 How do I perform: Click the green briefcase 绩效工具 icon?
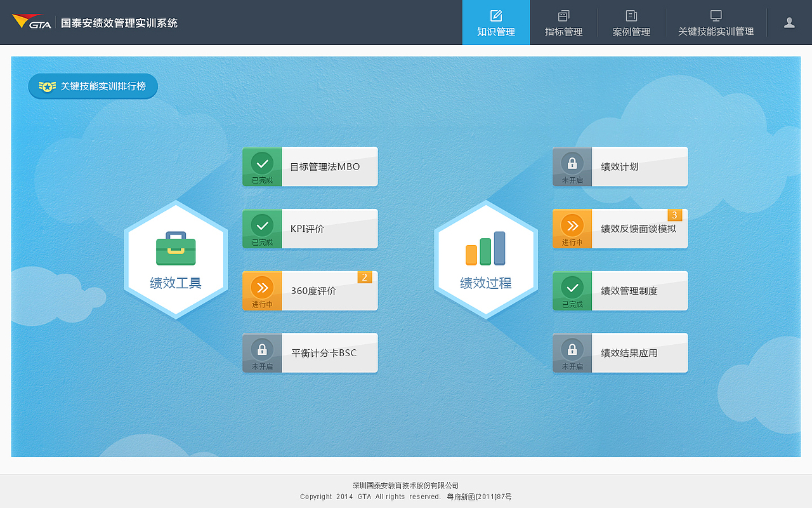tap(176, 248)
